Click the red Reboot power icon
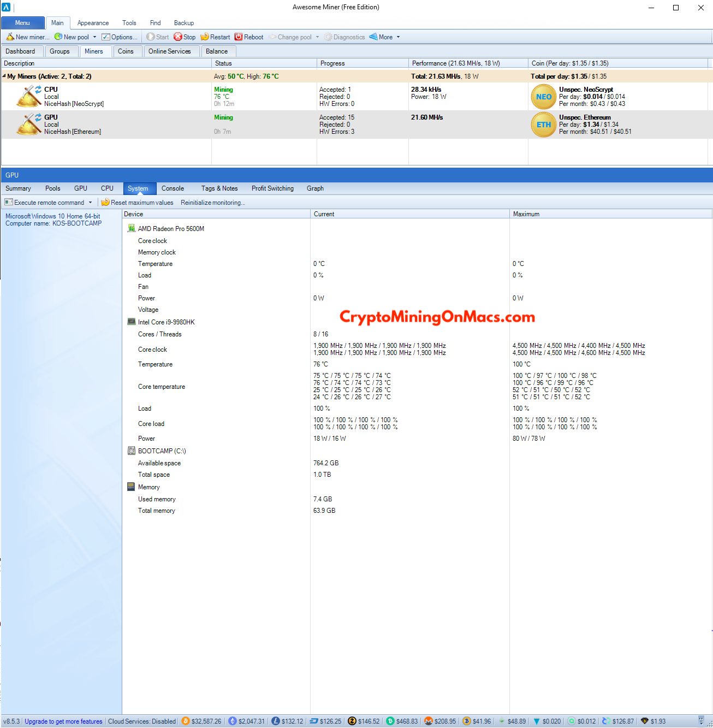Viewport: 713px width, 728px height. pos(239,37)
